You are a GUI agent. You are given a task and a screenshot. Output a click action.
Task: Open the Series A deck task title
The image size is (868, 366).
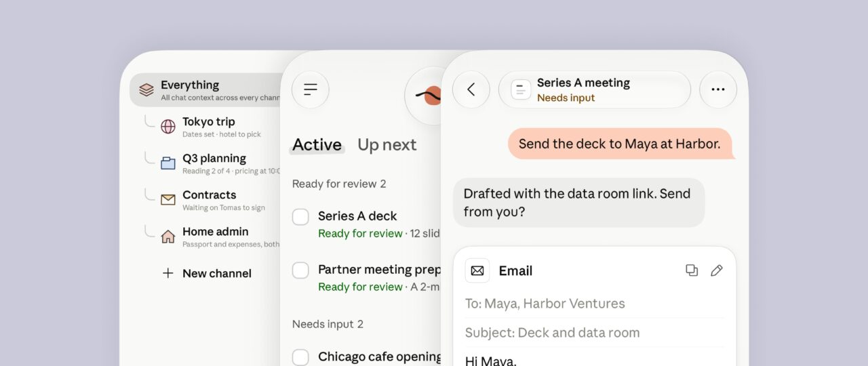357,216
